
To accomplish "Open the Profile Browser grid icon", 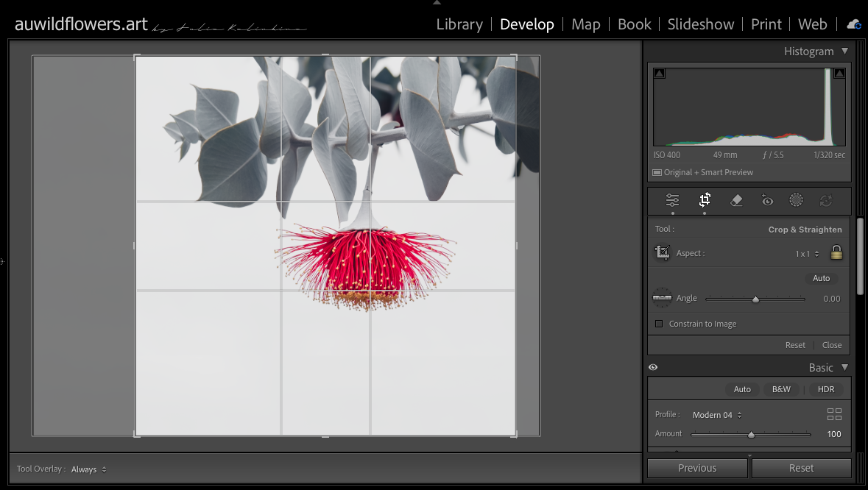I will 834,414.
